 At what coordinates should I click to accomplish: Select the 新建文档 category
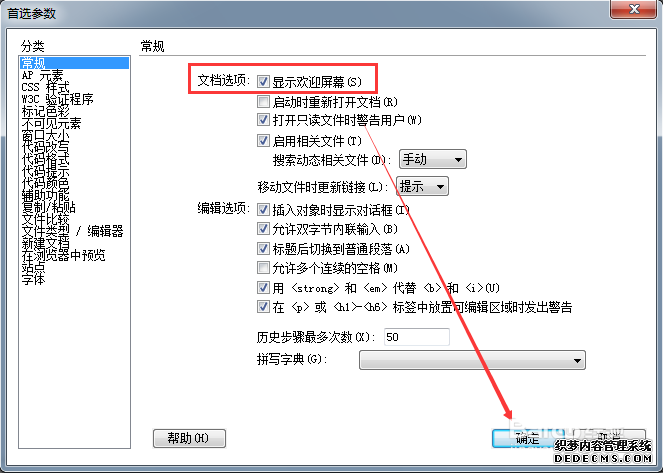[x=45, y=243]
